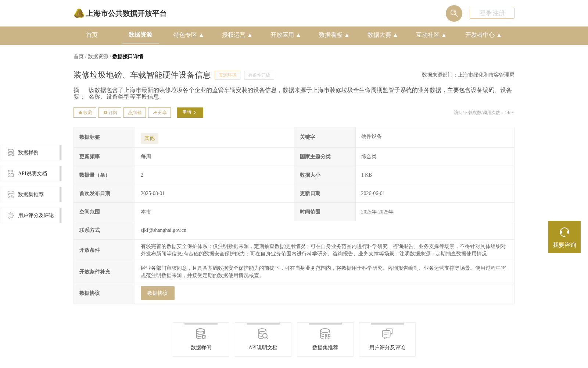Click the 数据接口详情 breadcrumb text

pyautogui.click(x=128, y=57)
